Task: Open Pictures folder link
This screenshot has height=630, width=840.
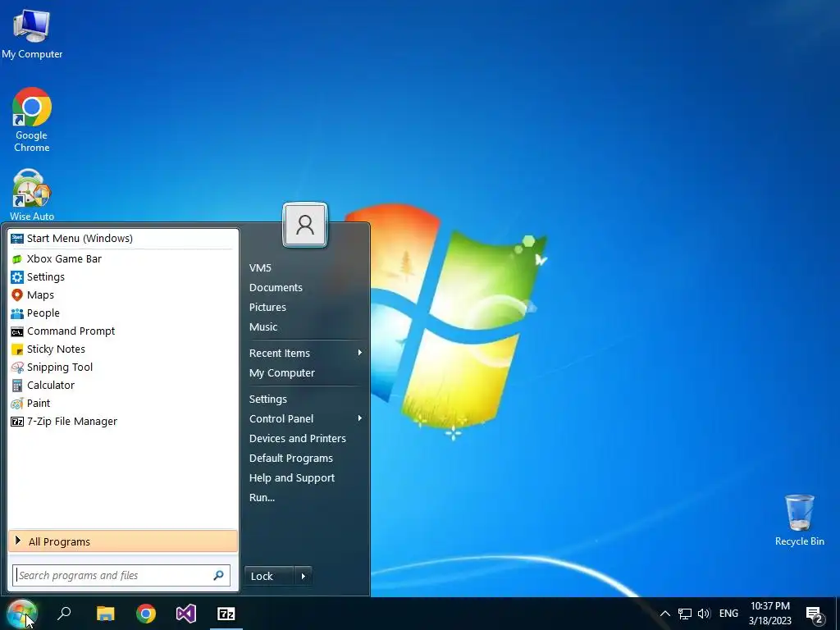Action: point(268,308)
